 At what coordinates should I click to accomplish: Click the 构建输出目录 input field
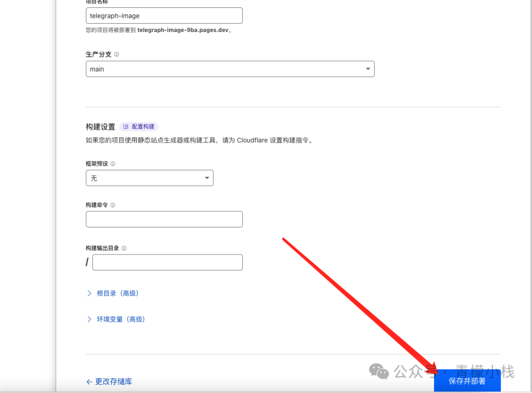tap(167, 262)
